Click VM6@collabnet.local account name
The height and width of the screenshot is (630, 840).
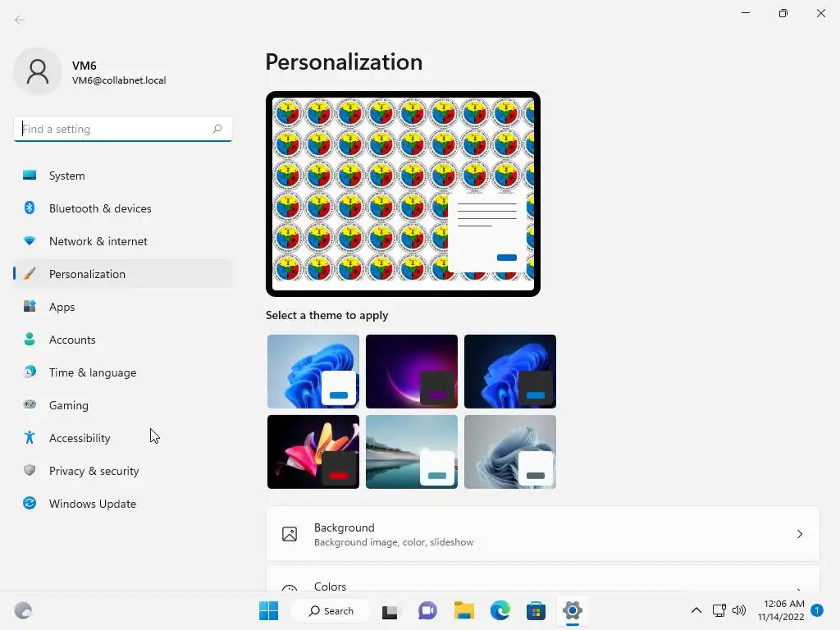coord(119,80)
